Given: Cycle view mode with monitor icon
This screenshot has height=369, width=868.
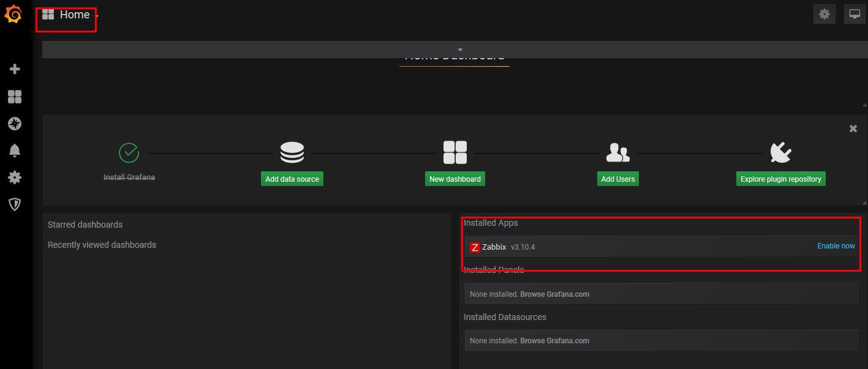Looking at the screenshot, I should click(x=855, y=14).
